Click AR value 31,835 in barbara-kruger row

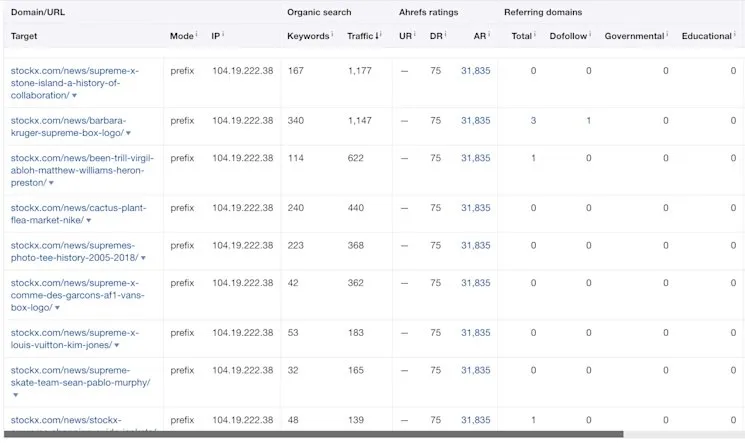[476, 120]
